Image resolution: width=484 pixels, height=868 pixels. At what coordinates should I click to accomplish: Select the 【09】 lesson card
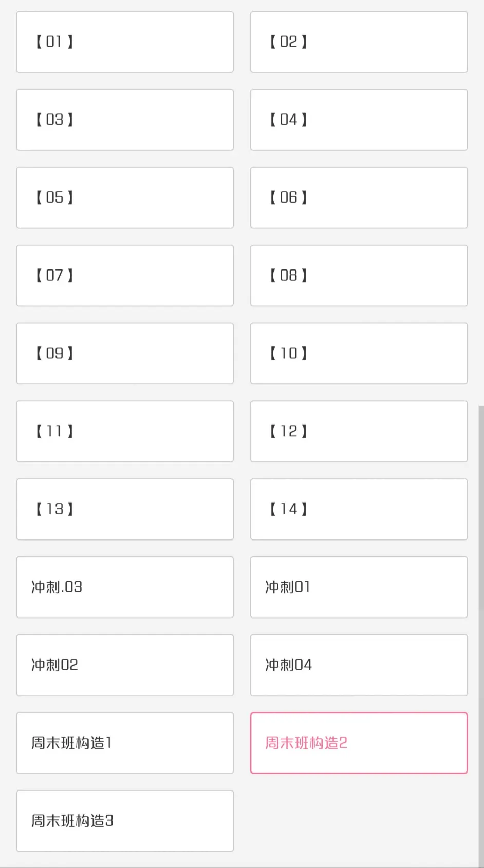(125, 354)
